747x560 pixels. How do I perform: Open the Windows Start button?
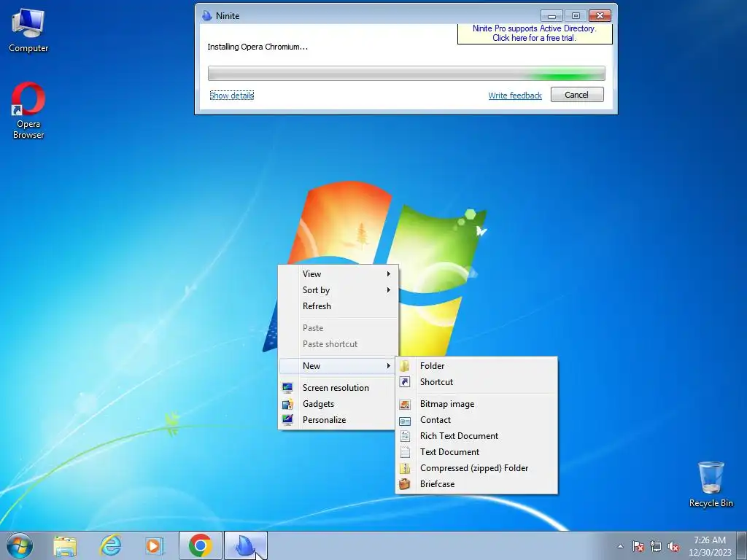coord(20,545)
